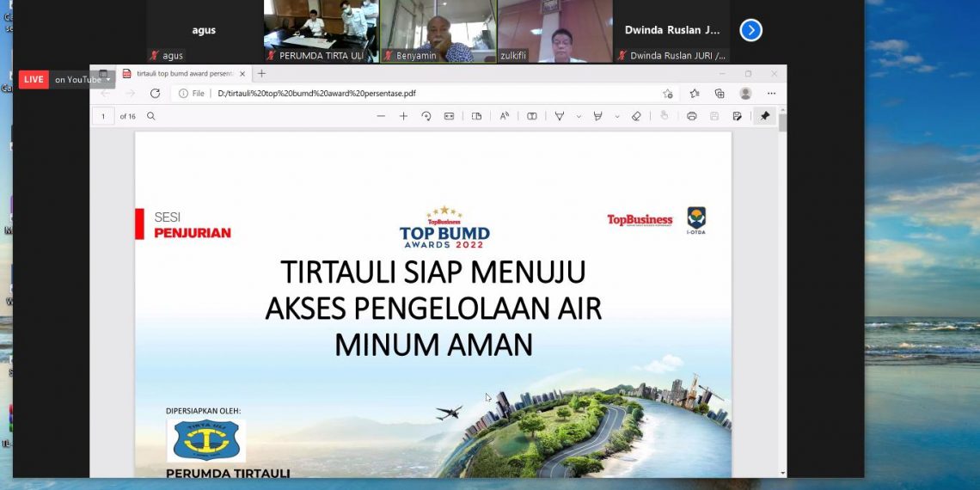The image size is (980, 490).
Task: Zoom out with the minus icon
Action: point(381,116)
